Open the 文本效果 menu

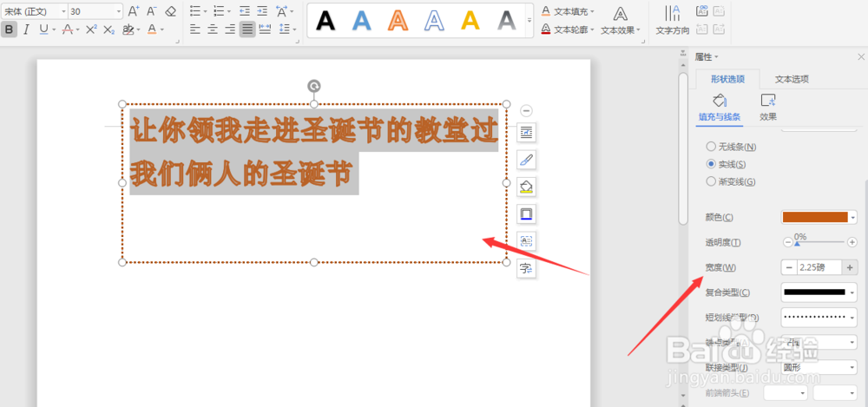621,21
